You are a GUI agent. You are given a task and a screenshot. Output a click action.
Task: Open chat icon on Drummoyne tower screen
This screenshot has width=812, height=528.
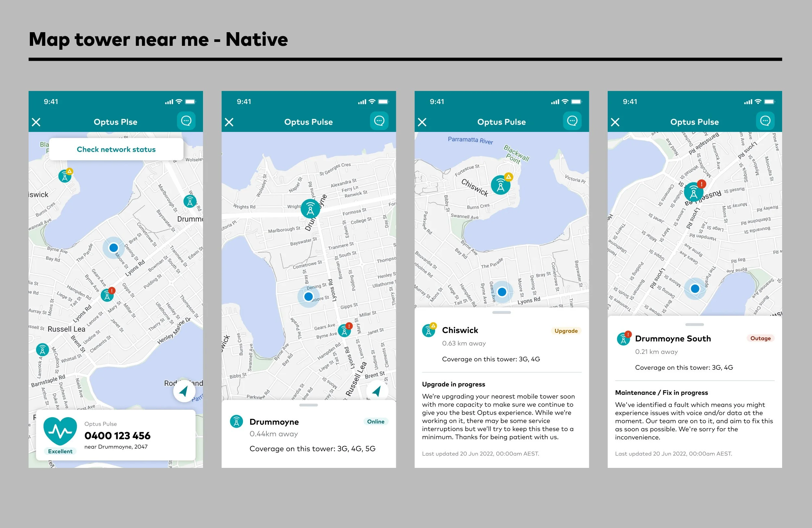point(379,121)
